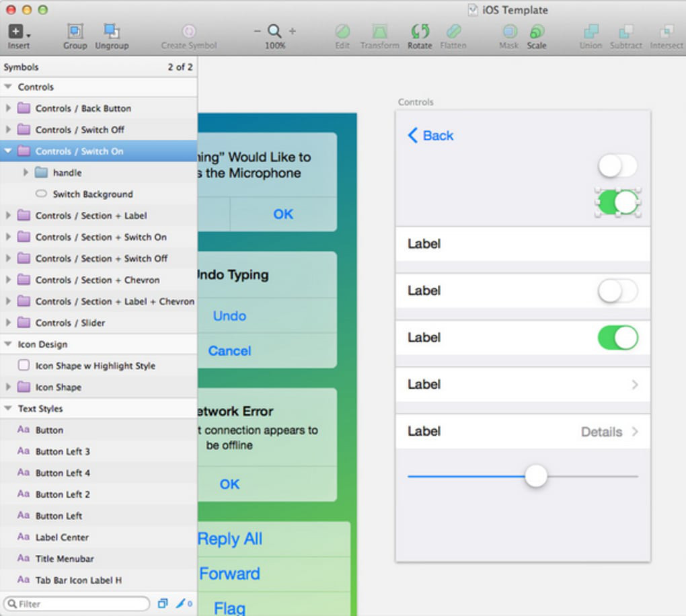The image size is (686, 616).
Task: Open the Symbols page selector header
Action: click(98, 67)
